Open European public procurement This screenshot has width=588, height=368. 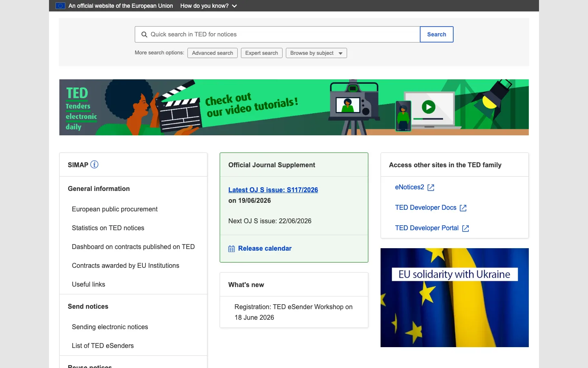click(x=115, y=209)
